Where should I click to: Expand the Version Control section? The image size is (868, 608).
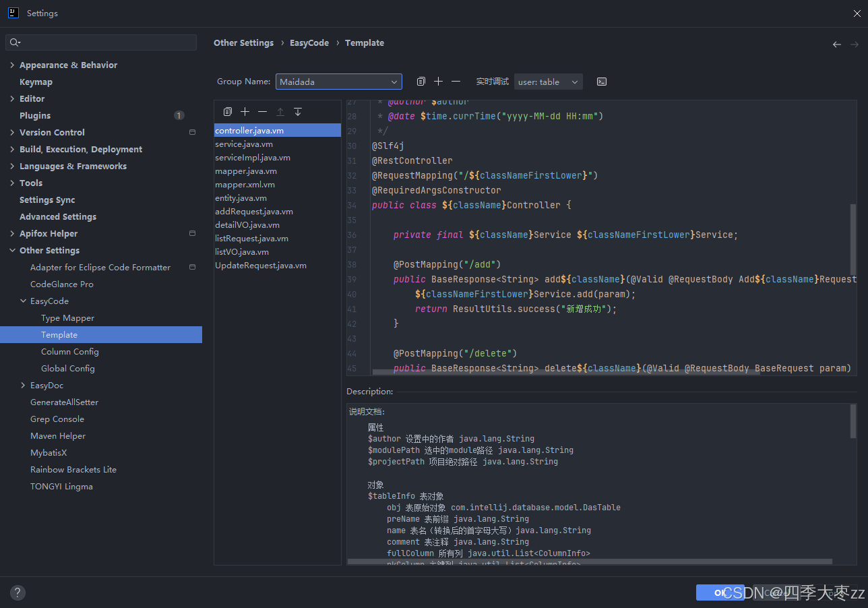pos(12,132)
